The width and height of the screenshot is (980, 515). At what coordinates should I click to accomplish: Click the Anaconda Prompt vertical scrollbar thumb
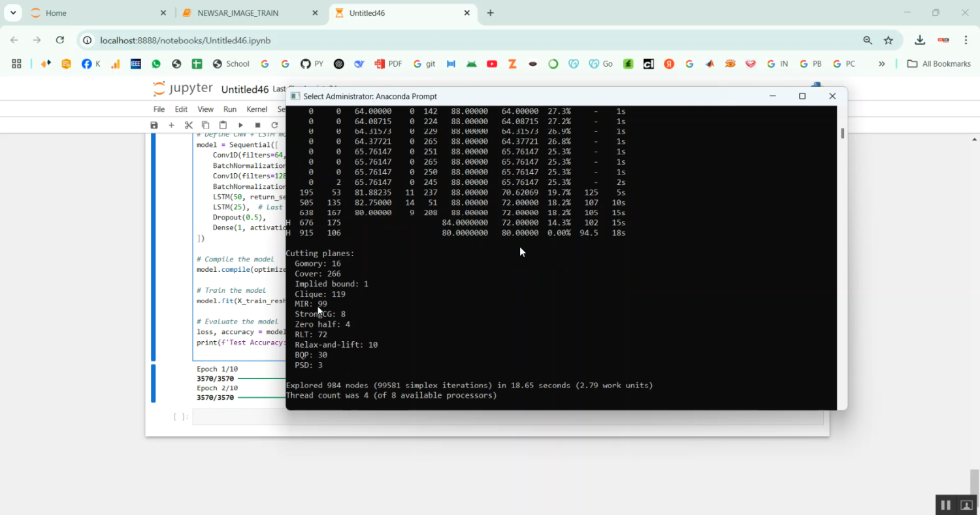tap(842, 133)
